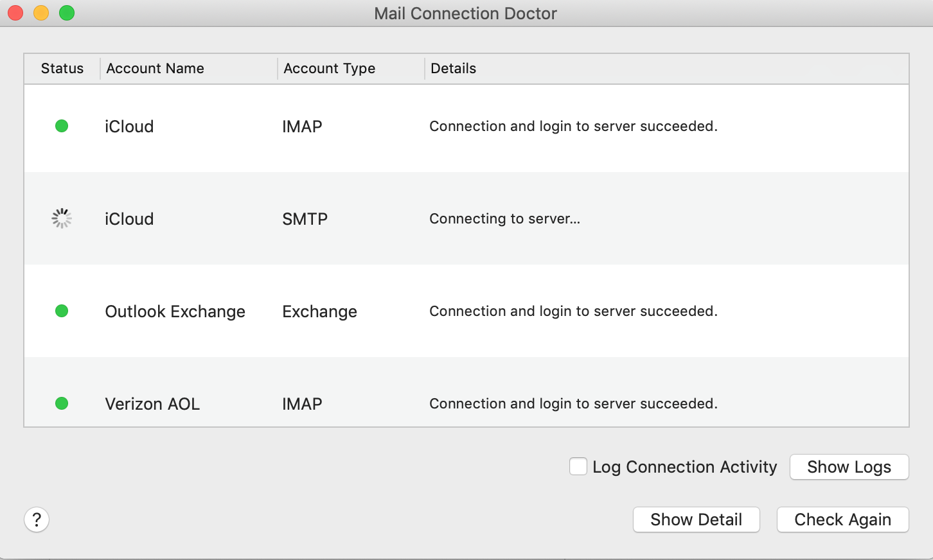Select the Verizon AOL account name
933x560 pixels.
[152, 404]
